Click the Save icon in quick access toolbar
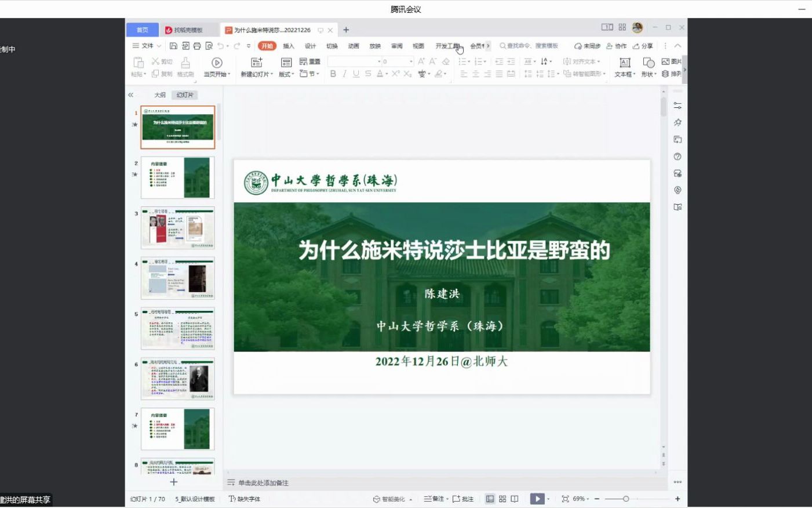Image resolution: width=812 pixels, height=508 pixels. point(173,46)
